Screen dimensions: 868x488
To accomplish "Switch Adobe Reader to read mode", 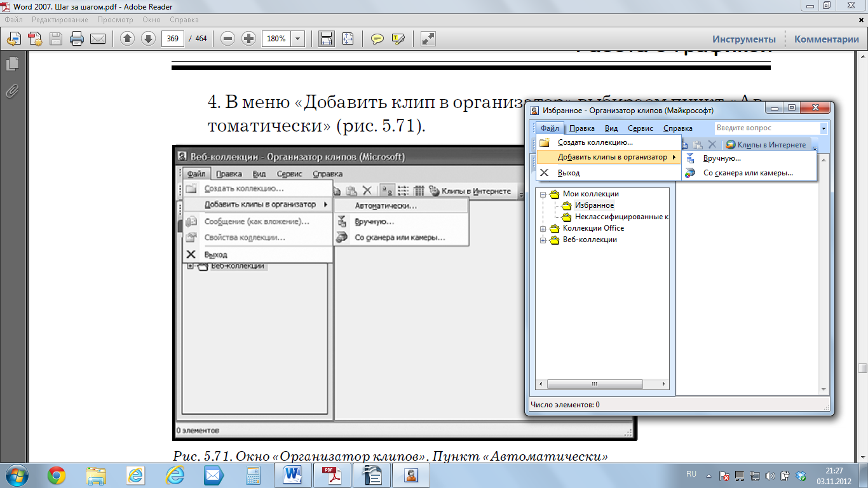I will pos(428,39).
